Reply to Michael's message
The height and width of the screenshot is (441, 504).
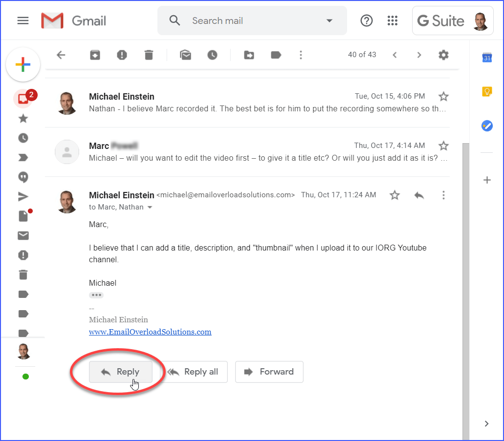click(x=121, y=372)
